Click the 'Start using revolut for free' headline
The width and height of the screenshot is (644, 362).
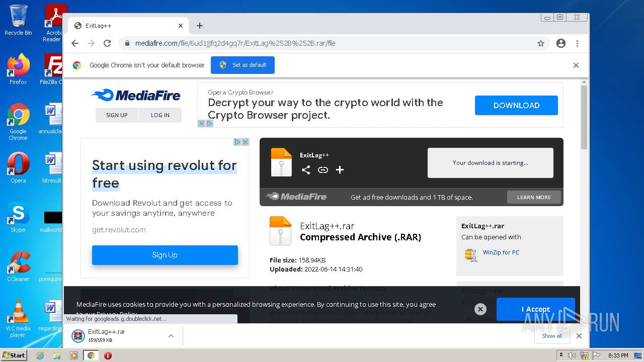165,174
